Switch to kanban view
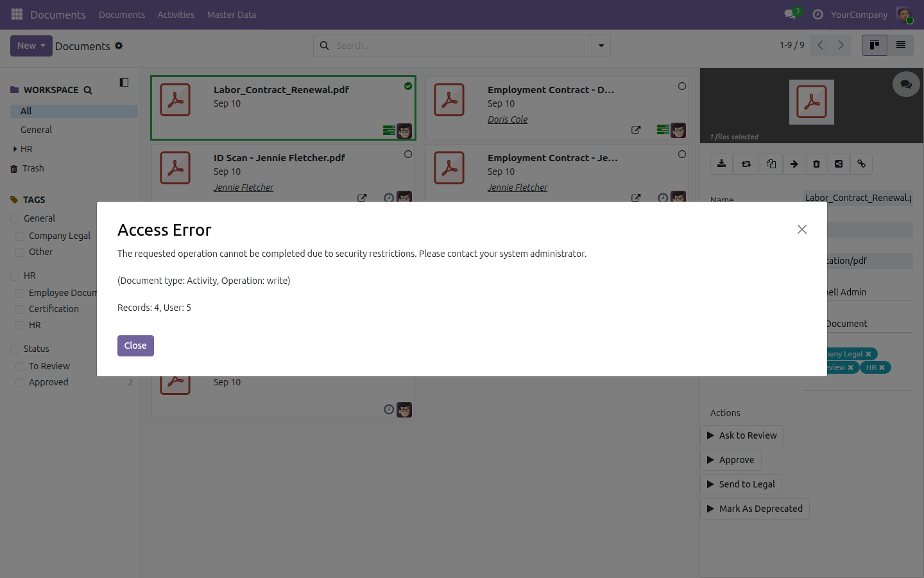The width and height of the screenshot is (924, 578). click(875, 45)
